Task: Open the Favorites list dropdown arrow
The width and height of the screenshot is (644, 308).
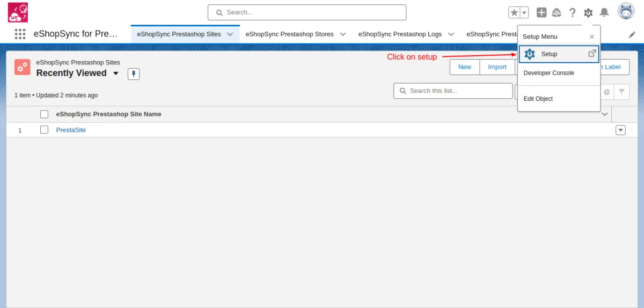Action: click(x=524, y=12)
